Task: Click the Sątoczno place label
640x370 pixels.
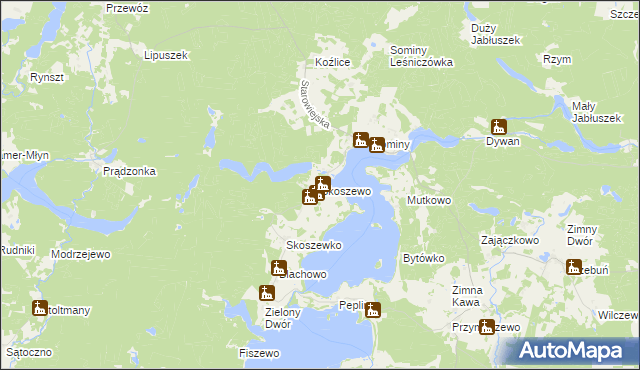Action: point(29,352)
